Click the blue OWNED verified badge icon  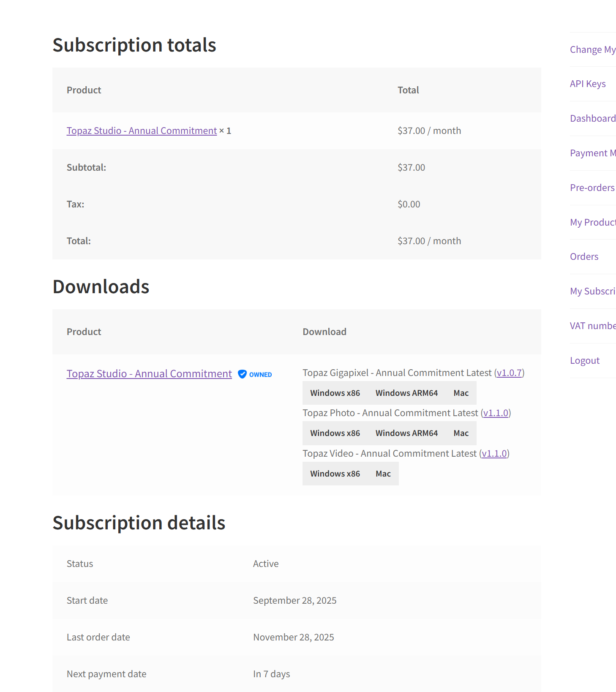tap(243, 374)
